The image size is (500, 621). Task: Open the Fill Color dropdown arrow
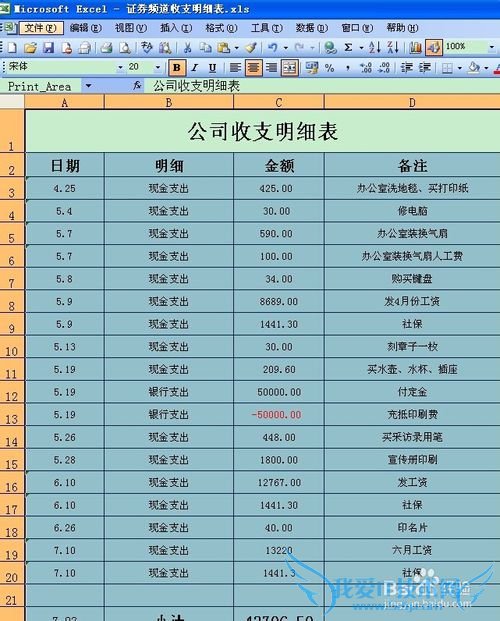pos(486,68)
